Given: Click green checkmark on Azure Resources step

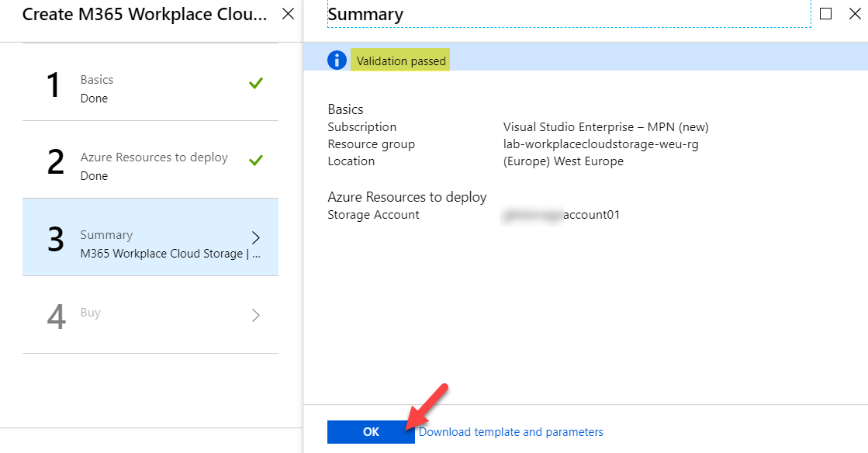Looking at the screenshot, I should (256, 161).
